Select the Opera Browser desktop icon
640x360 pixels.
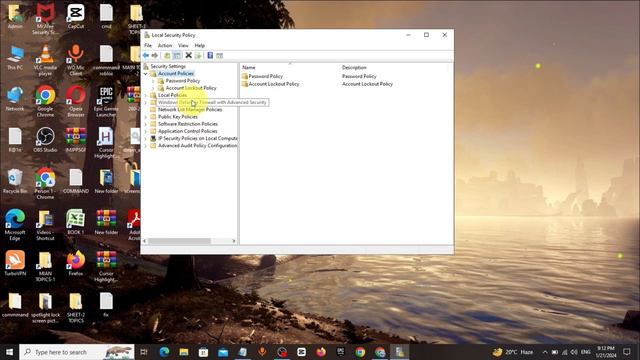click(76, 101)
